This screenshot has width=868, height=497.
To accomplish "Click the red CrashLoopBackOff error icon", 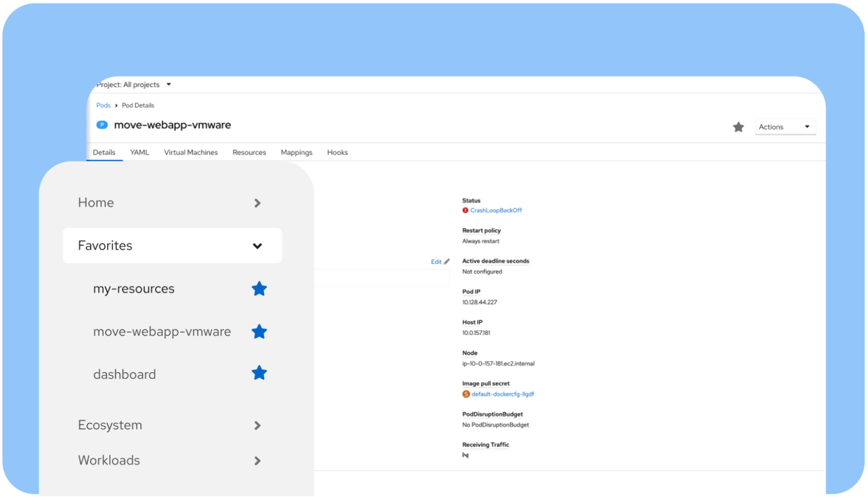I will (x=465, y=211).
